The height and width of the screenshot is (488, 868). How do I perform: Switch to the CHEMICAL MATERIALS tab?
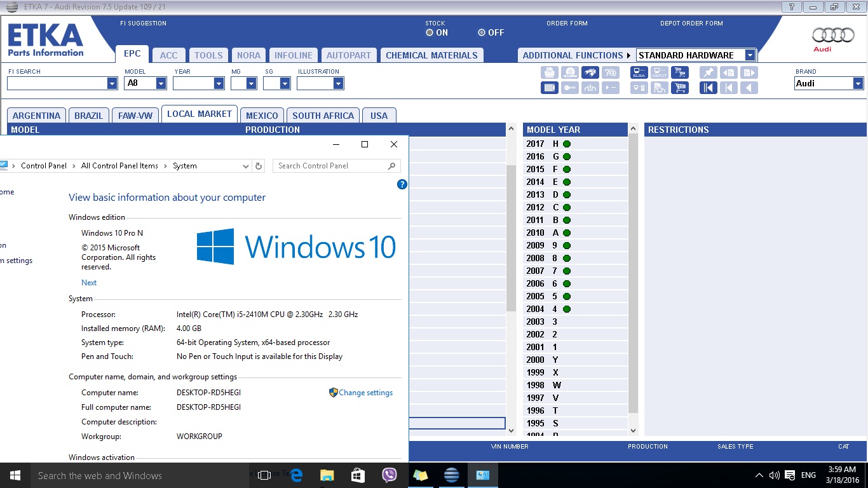(431, 55)
